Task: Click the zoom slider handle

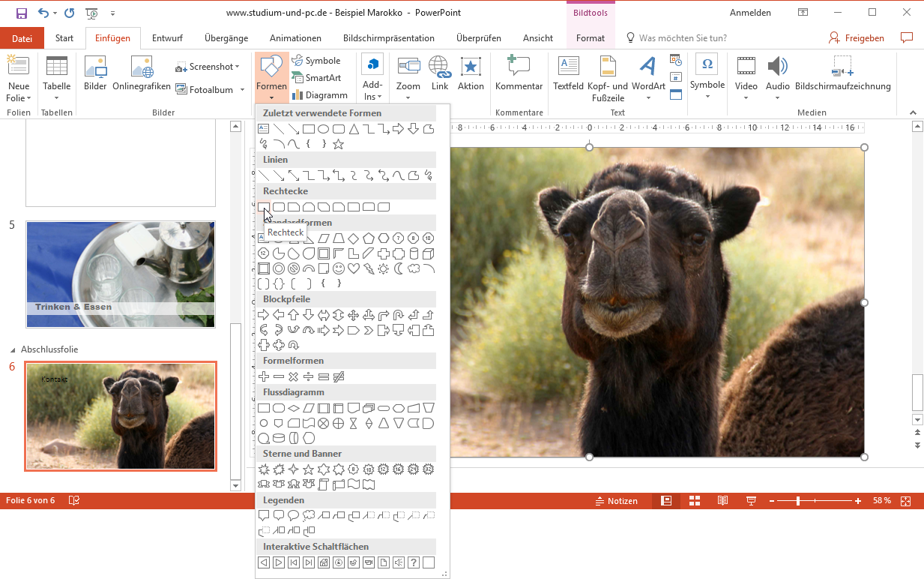Action: tap(798, 501)
